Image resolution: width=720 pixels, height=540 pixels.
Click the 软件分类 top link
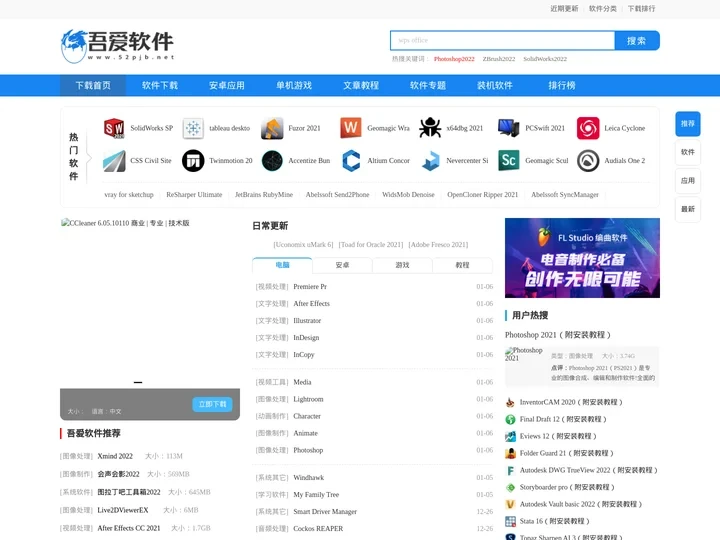pos(603,9)
